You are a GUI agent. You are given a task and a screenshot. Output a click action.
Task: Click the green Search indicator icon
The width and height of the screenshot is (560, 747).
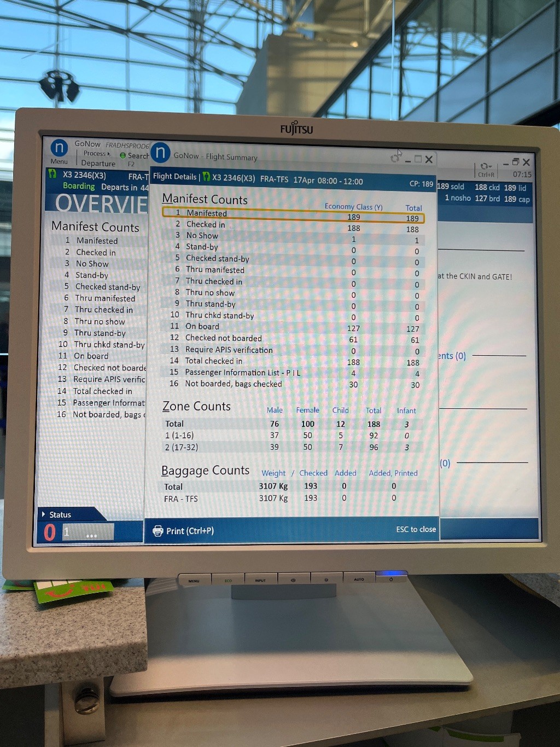pyautogui.click(x=123, y=155)
